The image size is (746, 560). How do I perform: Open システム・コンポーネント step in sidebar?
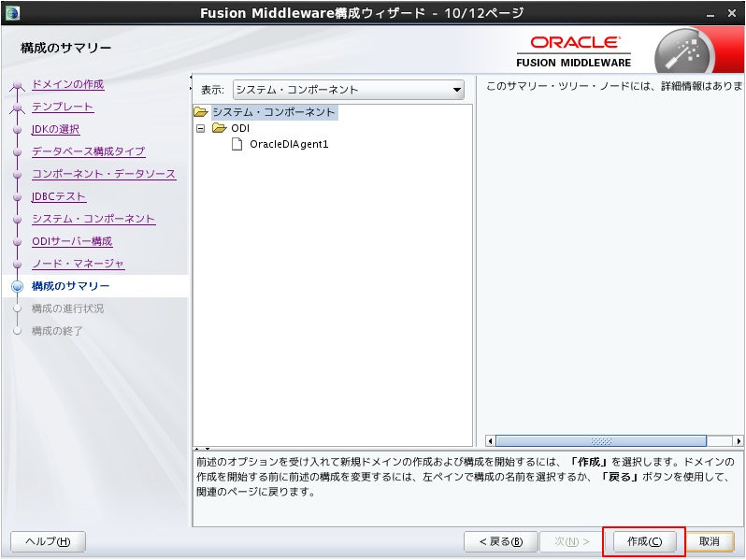tap(93, 219)
